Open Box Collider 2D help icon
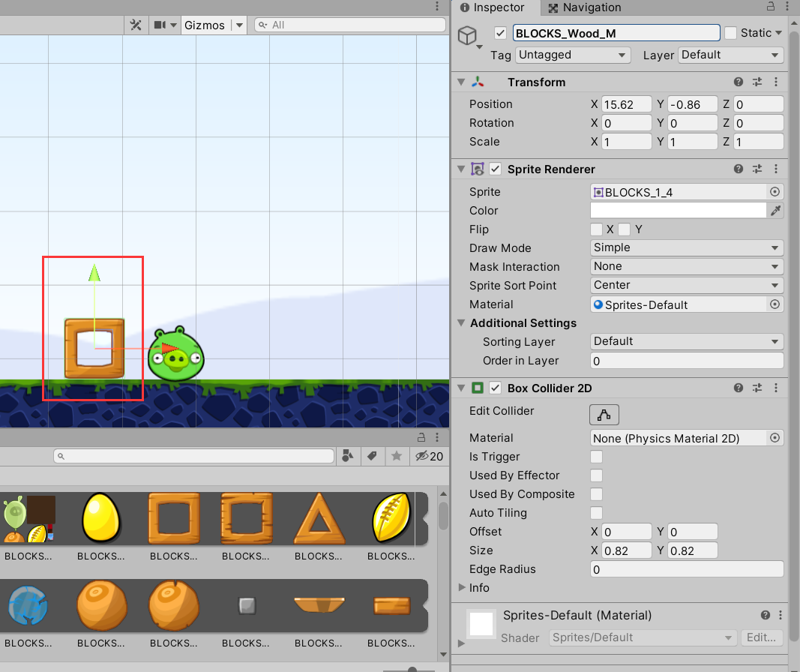The image size is (800, 672). click(739, 388)
